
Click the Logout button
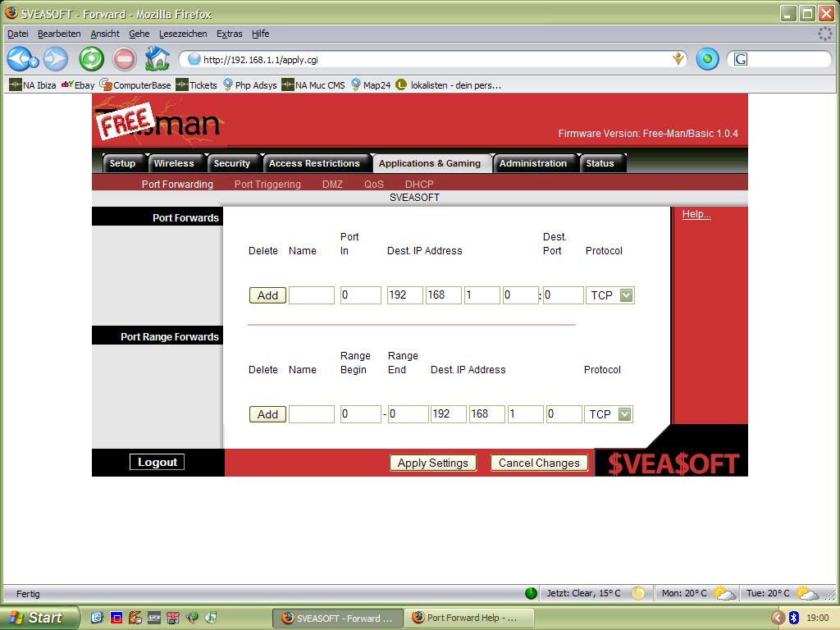(x=157, y=462)
